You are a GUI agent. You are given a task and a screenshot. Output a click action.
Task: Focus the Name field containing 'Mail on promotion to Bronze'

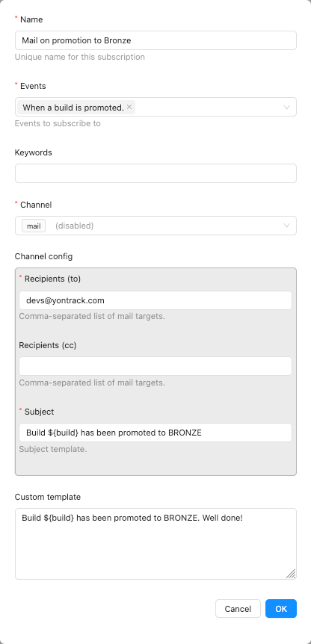coord(155,40)
